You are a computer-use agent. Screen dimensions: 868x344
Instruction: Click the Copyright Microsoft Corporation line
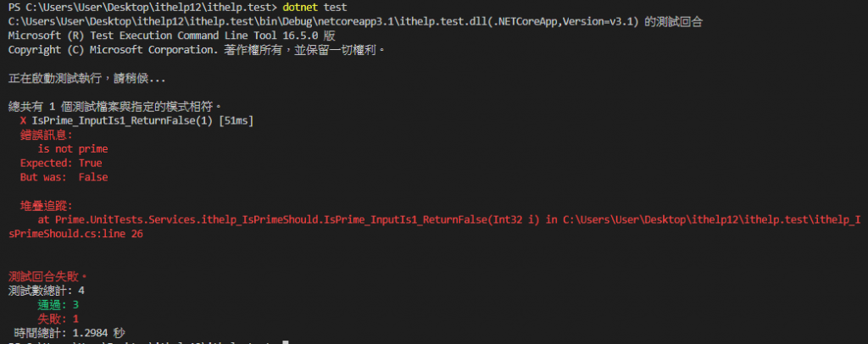(197, 50)
